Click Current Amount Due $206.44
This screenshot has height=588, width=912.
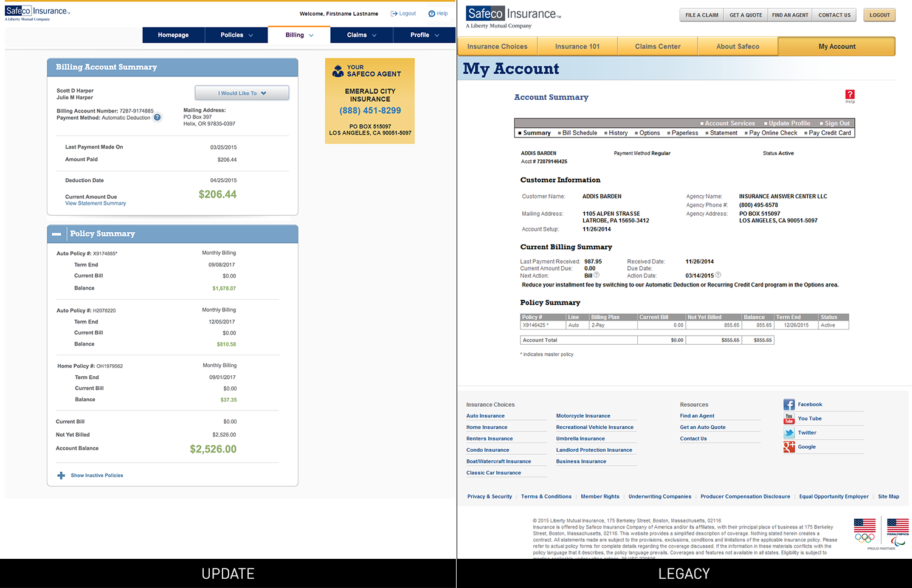click(218, 195)
